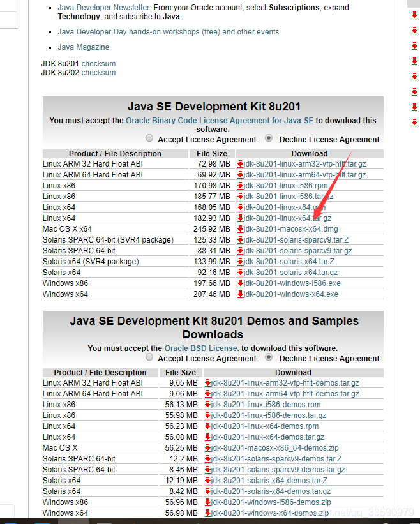Open Java Developer Day hands-on workshops link
Screen dimensions: 420x524
[x=169, y=32]
